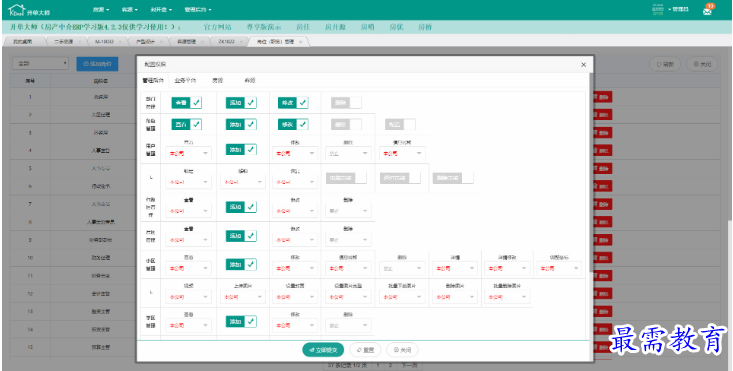Image resolution: width=733 pixels, height=371 pixels.
Task: Close the M-10032 tab via its x
Action: tap(120, 42)
